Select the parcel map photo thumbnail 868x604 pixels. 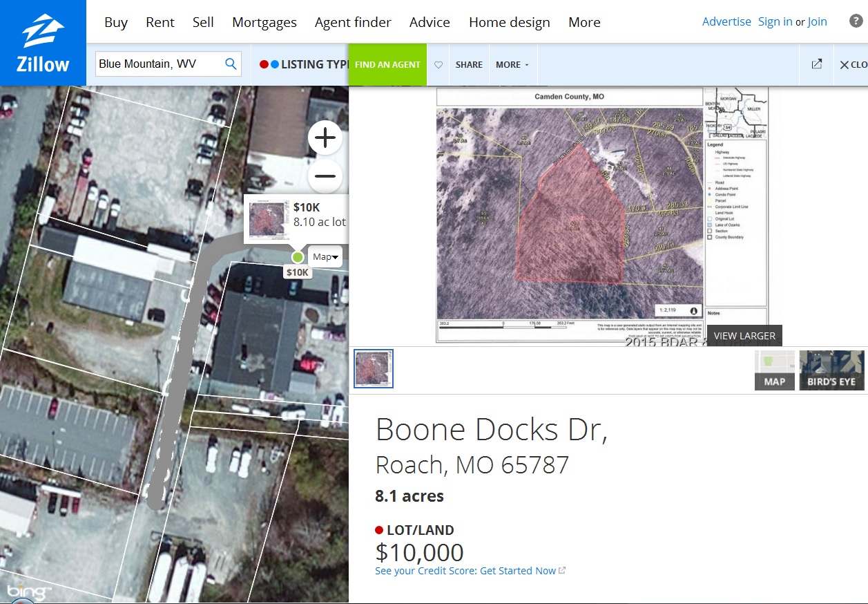coord(374,368)
